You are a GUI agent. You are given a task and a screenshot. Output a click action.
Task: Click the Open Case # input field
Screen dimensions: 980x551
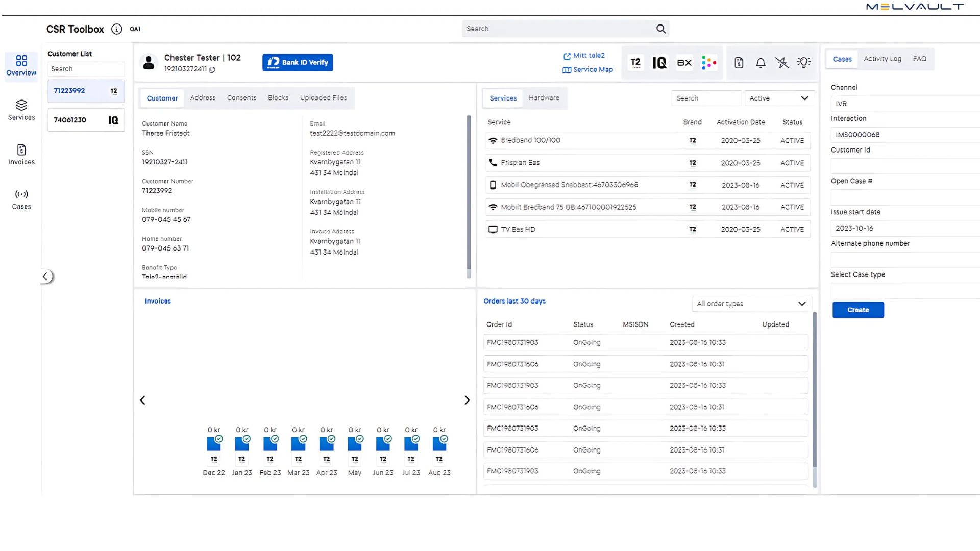click(x=904, y=197)
